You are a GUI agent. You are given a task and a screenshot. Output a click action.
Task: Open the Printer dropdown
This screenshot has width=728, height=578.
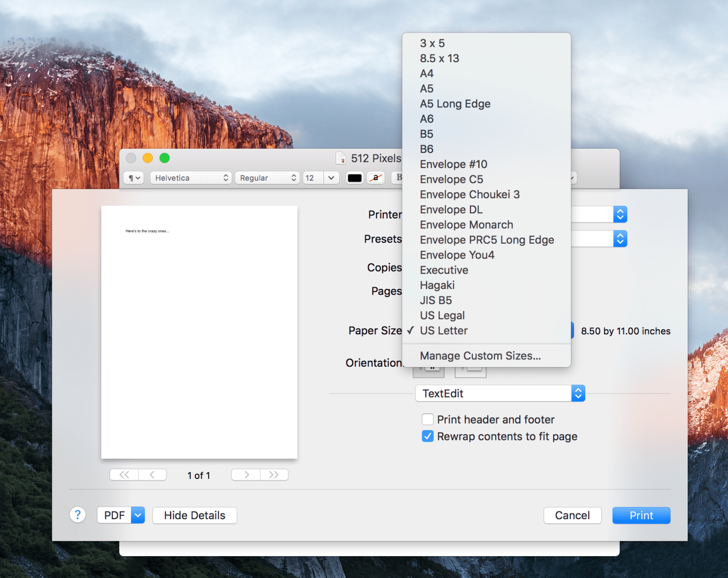pyautogui.click(x=620, y=214)
